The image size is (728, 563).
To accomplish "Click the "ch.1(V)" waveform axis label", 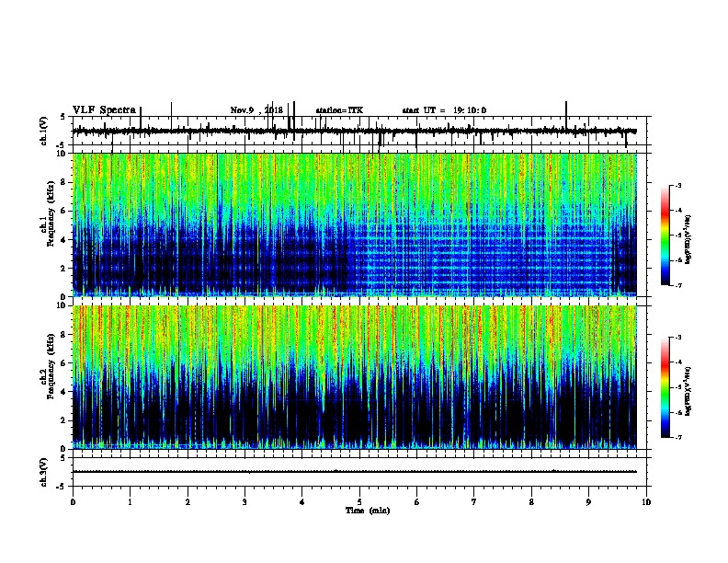I will (44, 131).
